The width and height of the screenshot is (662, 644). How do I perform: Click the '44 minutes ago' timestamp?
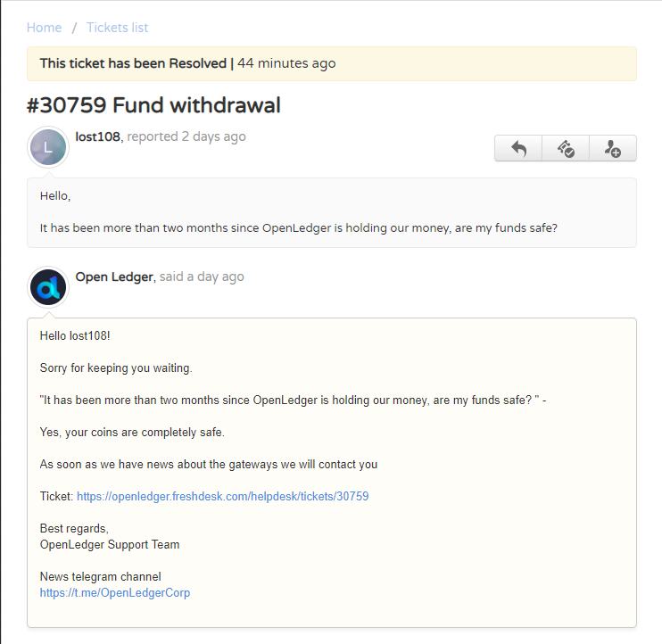click(x=286, y=63)
